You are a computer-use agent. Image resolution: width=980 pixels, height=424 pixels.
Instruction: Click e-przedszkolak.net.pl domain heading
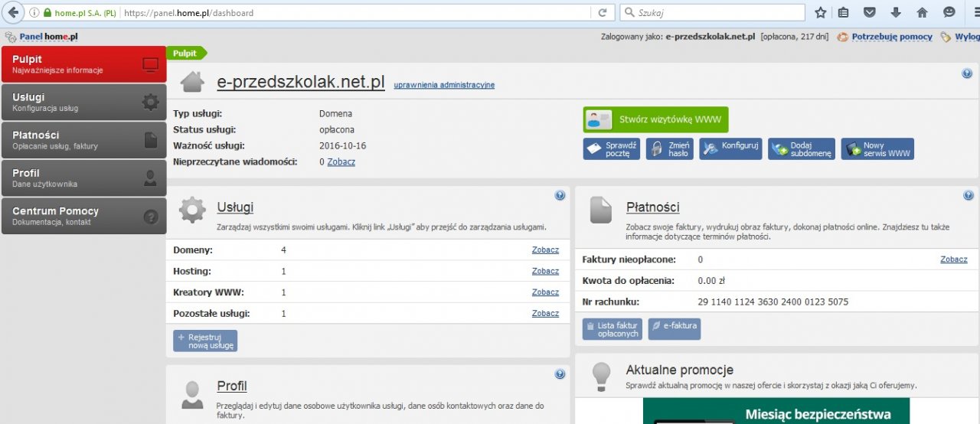[301, 82]
